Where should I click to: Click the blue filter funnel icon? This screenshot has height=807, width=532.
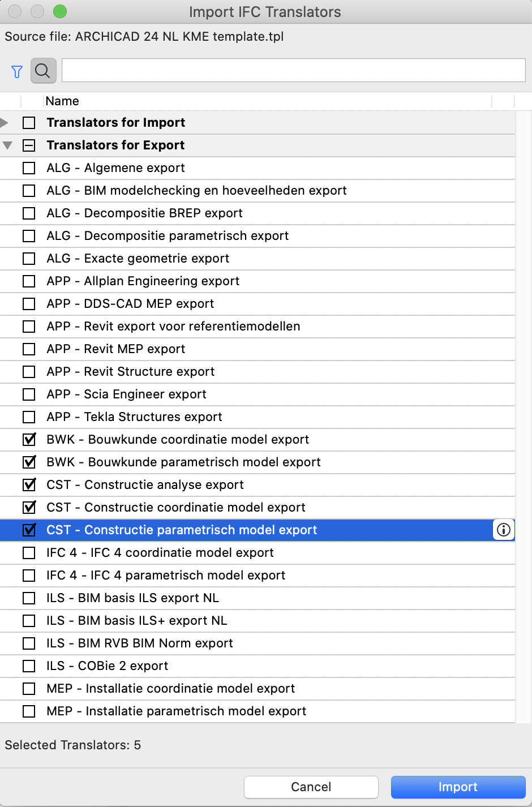point(17,71)
